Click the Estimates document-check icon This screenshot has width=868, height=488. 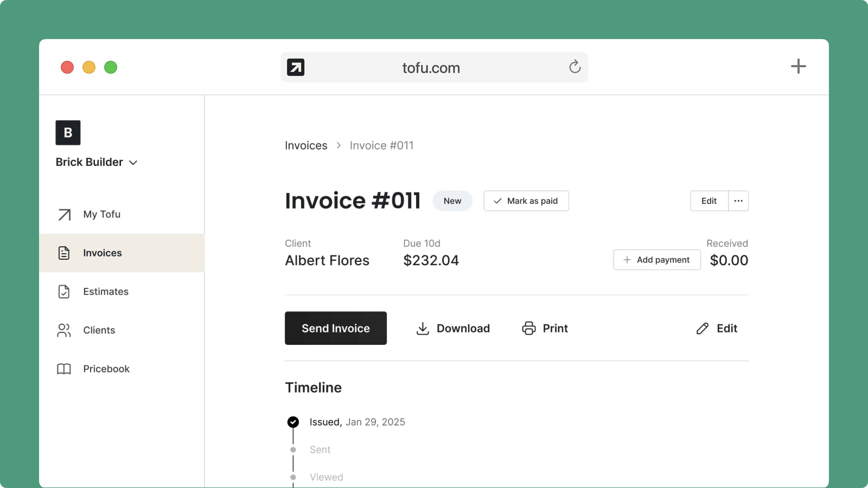(64, 292)
